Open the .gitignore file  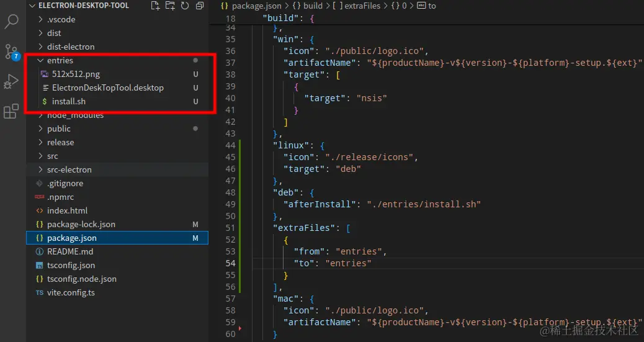click(x=117, y=183)
